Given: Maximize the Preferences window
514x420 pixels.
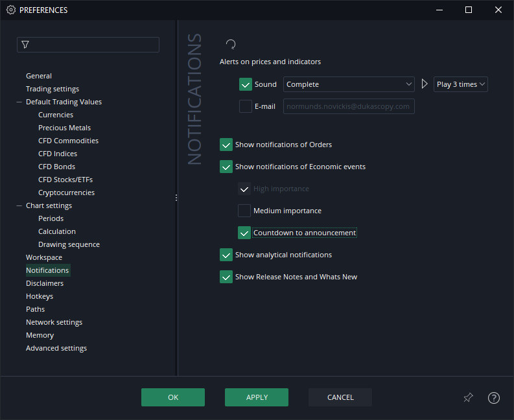Looking at the screenshot, I should (469, 10).
